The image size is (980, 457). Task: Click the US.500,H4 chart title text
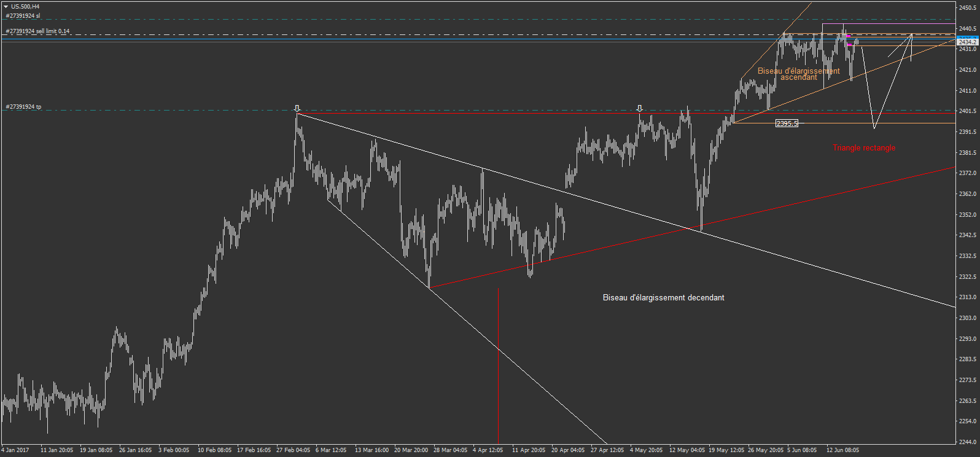[25, 7]
